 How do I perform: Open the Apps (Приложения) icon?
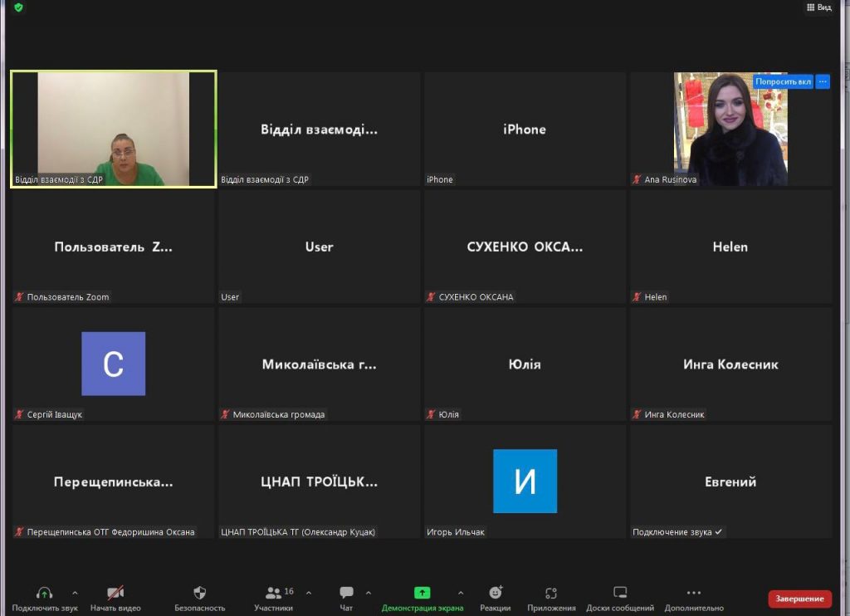(x=551, y=593)
